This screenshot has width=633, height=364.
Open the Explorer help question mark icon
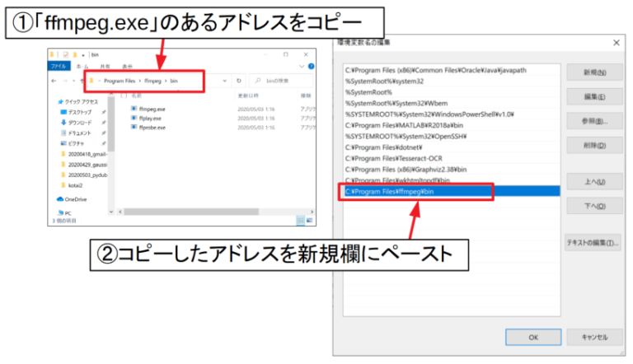pyautogui.click(x=312, y=65)
